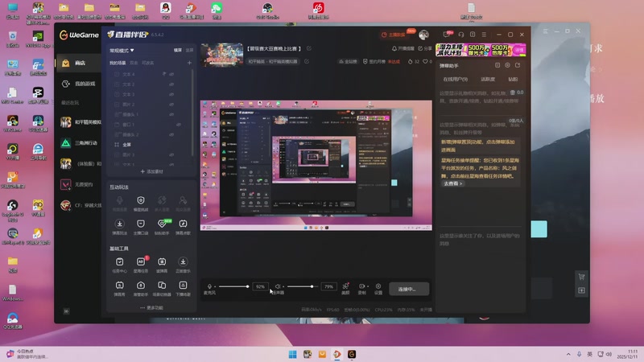Open 房管助手 in the 基础工具 grid
Image resolution: width=644 pixels, height=362 pixels.
141,289
